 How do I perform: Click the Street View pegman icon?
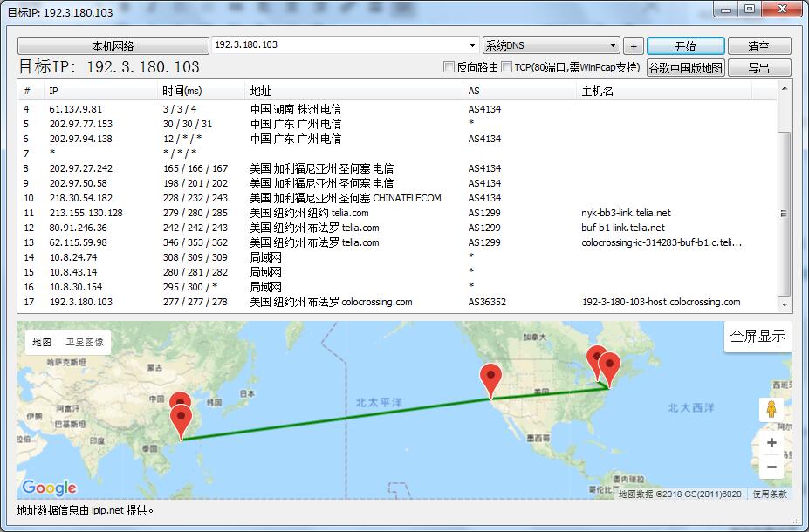(771, 410)
